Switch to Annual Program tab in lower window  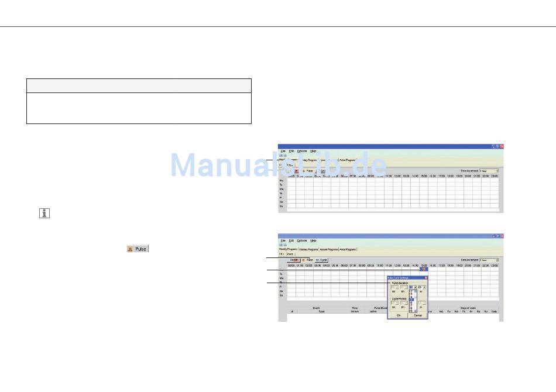[328, 249]
